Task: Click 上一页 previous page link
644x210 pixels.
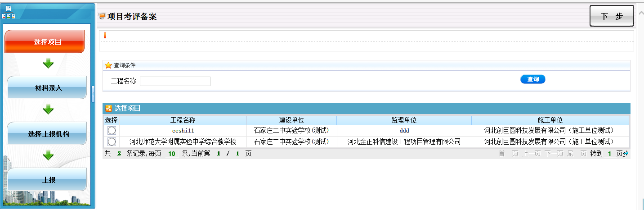Action: [532, 154]
